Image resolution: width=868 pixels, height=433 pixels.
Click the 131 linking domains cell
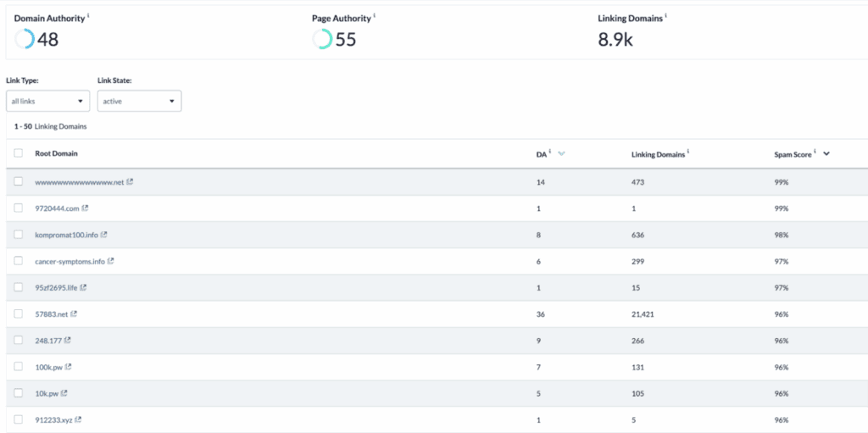[x=637, y=367]
